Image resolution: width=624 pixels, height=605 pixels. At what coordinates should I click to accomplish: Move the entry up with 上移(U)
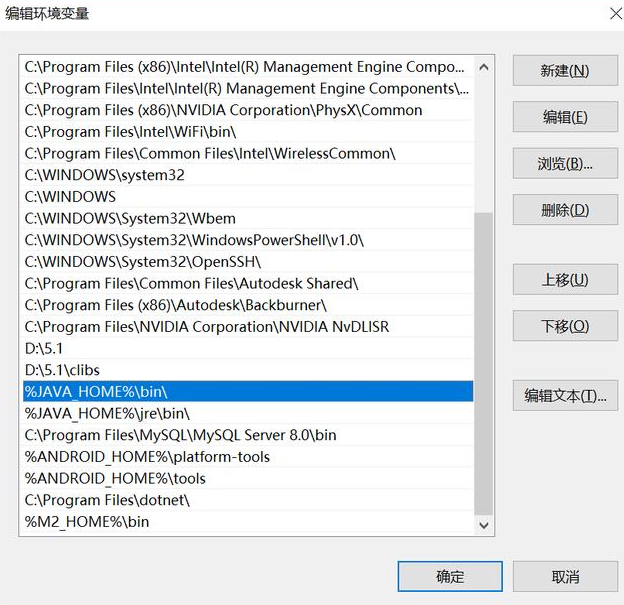565,280
